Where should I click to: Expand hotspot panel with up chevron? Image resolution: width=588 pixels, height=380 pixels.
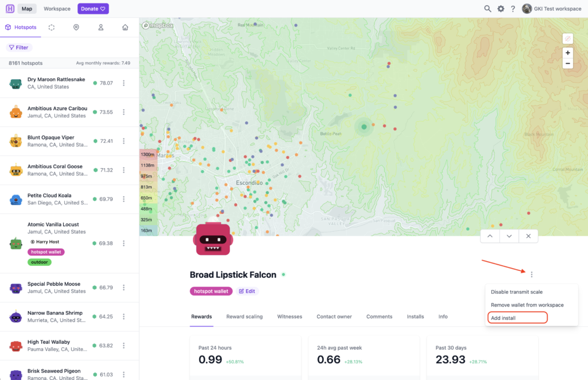tap(490, 236)
